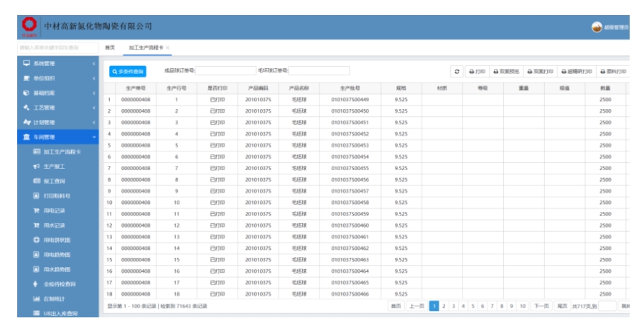
Task: Switch to the 首页 tab
Action: coord(110,47)
